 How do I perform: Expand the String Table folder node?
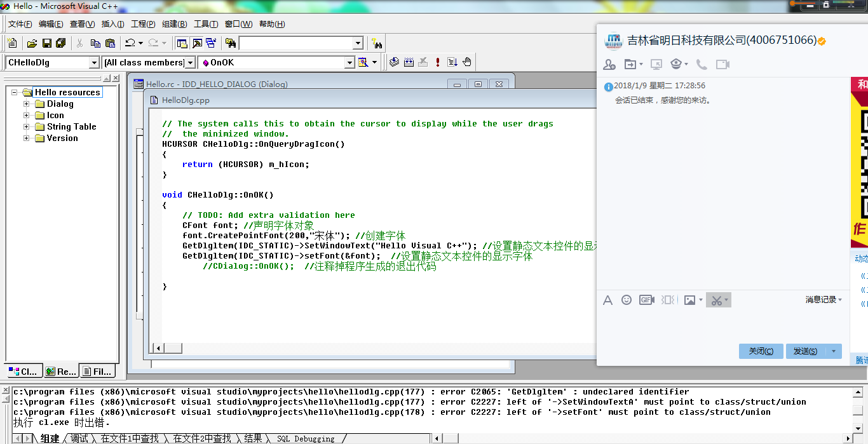click(27, 126)
